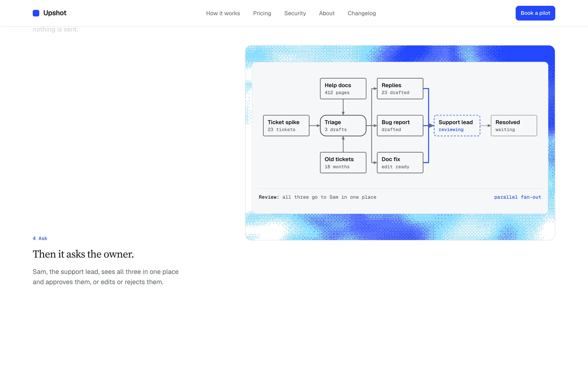588x368 pixels.
Task: Click the '4 Ask' step label
Action: click(40, 238)
